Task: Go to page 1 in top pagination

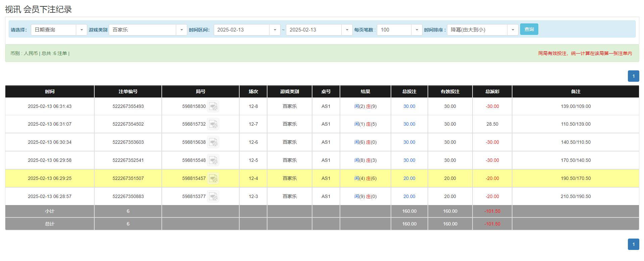Action: pyautogui.click(x=633, y=76)
